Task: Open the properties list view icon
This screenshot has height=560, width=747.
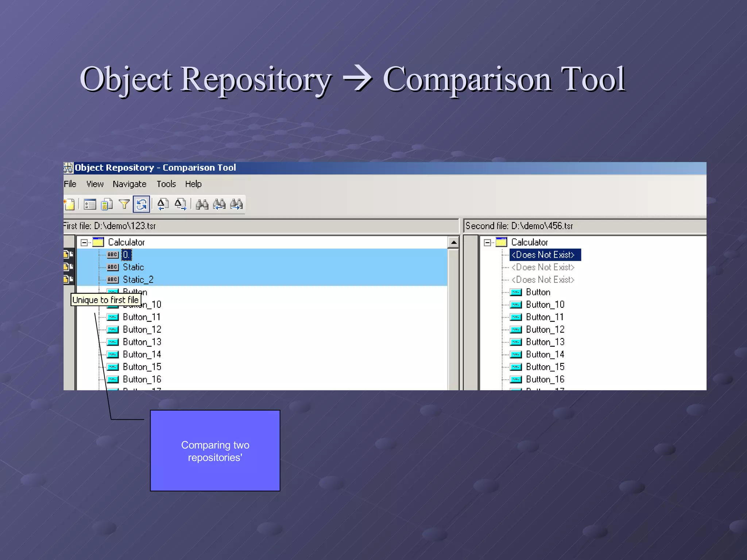Action: click(x=90, y=204)
